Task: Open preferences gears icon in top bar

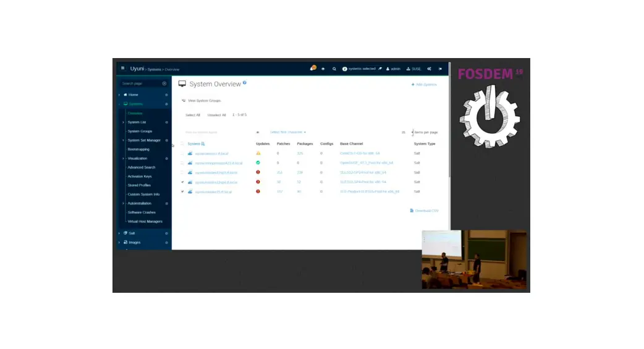Action: point(429,69)
